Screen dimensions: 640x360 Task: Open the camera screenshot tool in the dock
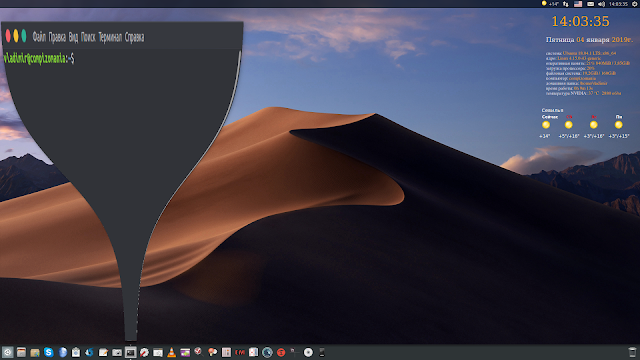tap(117, 352)
